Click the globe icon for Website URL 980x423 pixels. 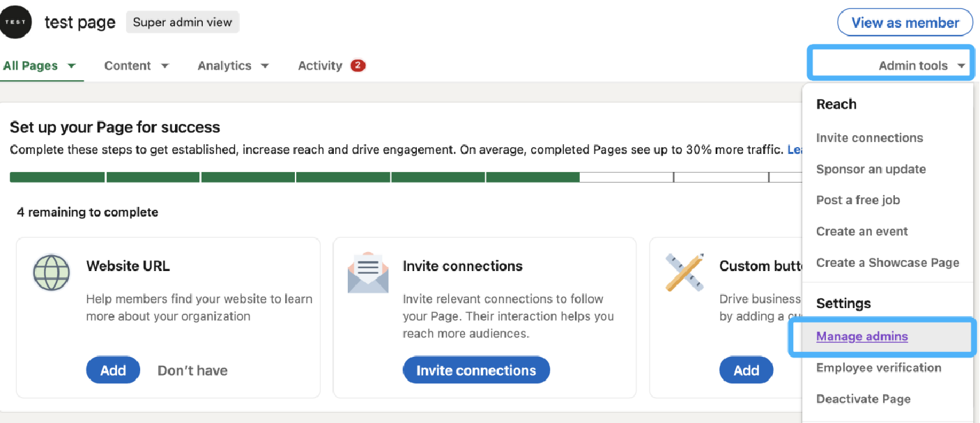pyautogui.click(x=52, y=272)
